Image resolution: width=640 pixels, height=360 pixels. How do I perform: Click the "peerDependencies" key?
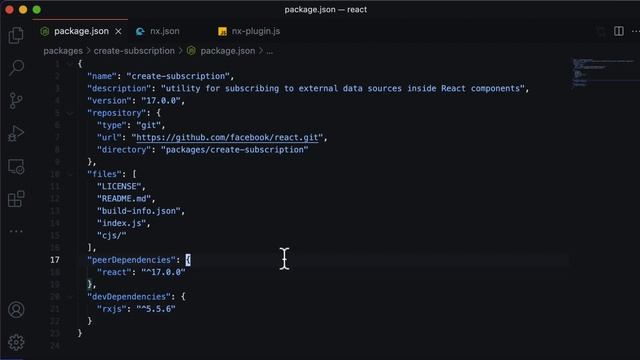pos(131,260)
